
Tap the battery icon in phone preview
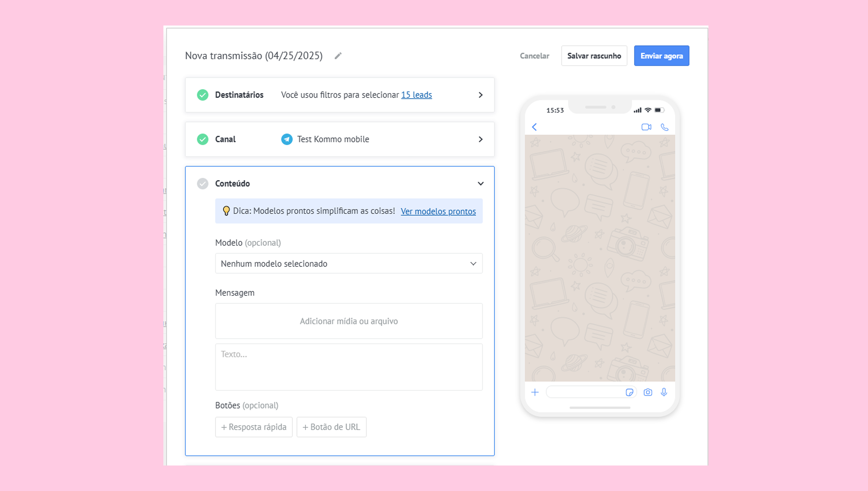[659, 110]
